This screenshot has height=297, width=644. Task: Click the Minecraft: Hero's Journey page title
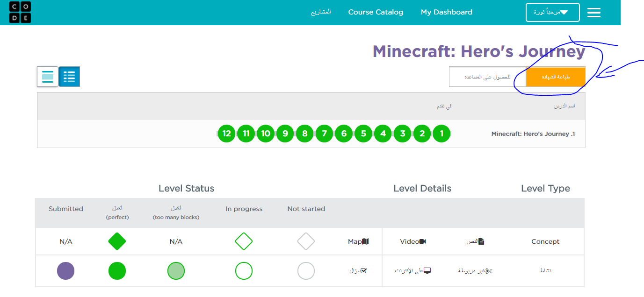[x=479, y=51]
